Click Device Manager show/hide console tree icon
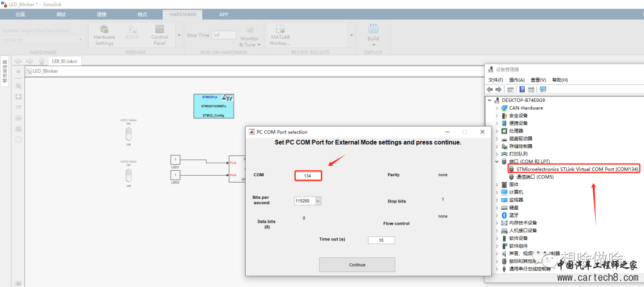Image resolution: width=644 pixels, height=287 pixels. [510, 89]
